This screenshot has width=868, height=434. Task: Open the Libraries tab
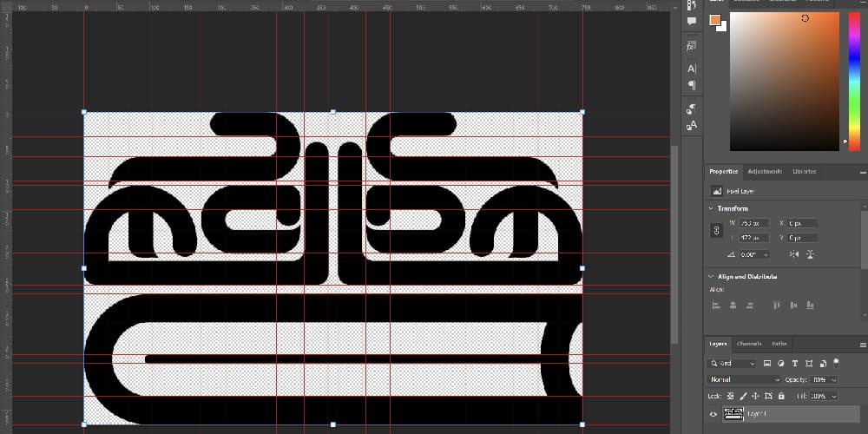pyautogui.click(x=804, y=172)
